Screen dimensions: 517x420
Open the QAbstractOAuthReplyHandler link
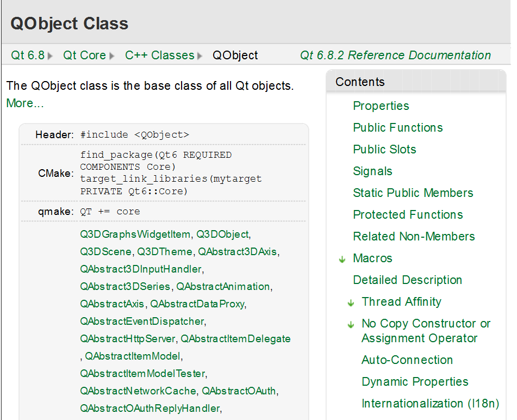coord(150,409)
